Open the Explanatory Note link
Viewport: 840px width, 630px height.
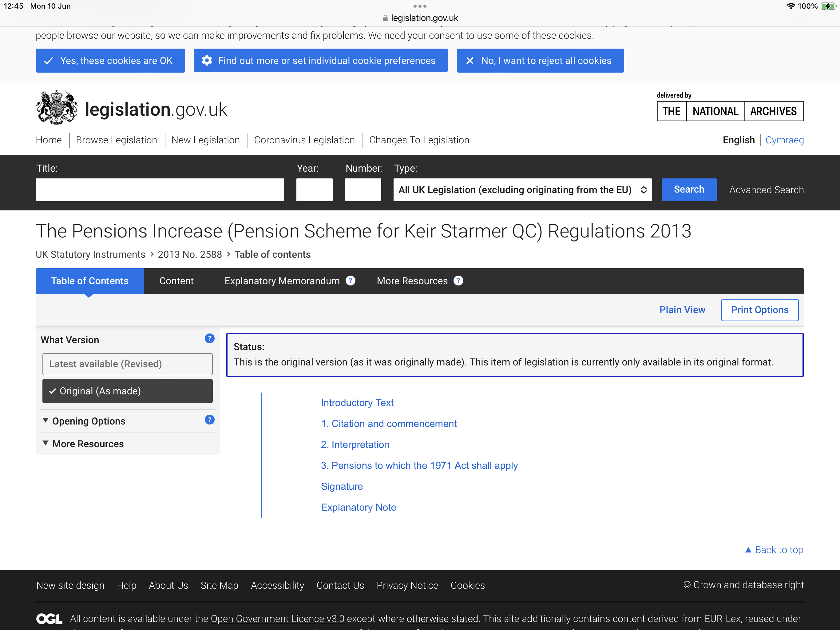click(358, 507)
